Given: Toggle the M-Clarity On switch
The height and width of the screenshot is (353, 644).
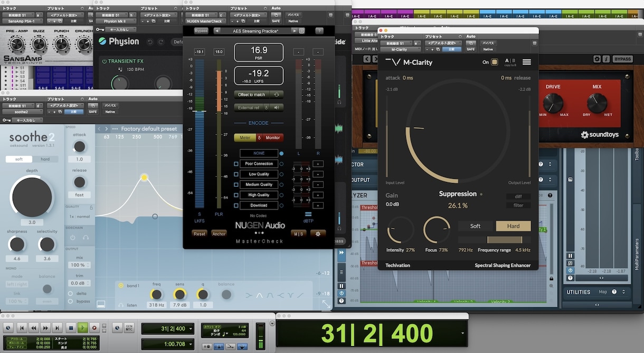Looking at the screenshot, I should [495, 62].
